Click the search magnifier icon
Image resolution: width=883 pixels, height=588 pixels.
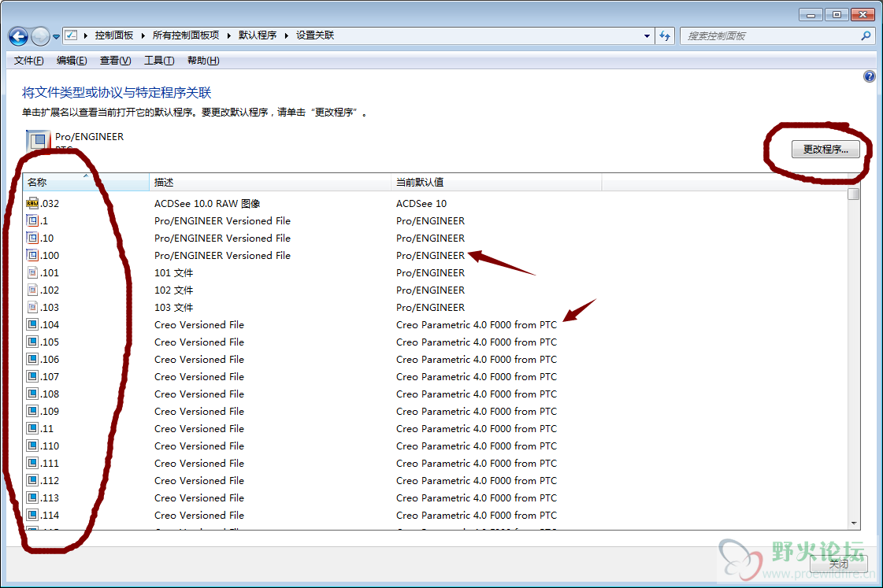coord(866,36)
